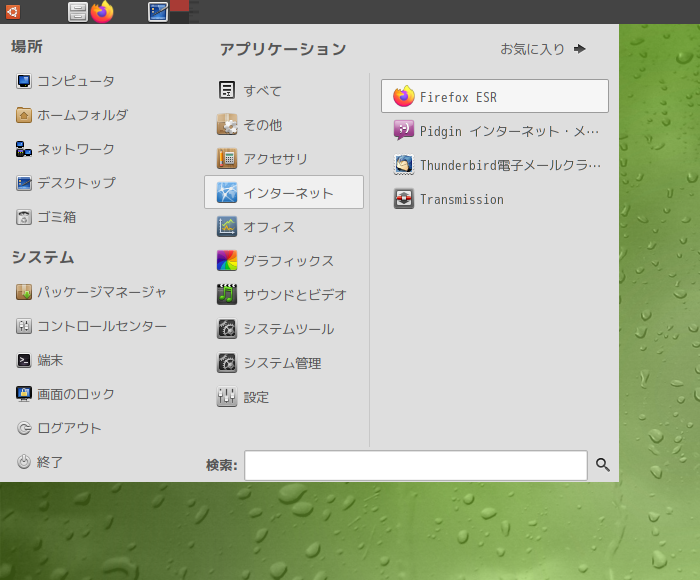
Task: Click ログアウト to log out
Action: pyautogui.click(x=59, y=428)
